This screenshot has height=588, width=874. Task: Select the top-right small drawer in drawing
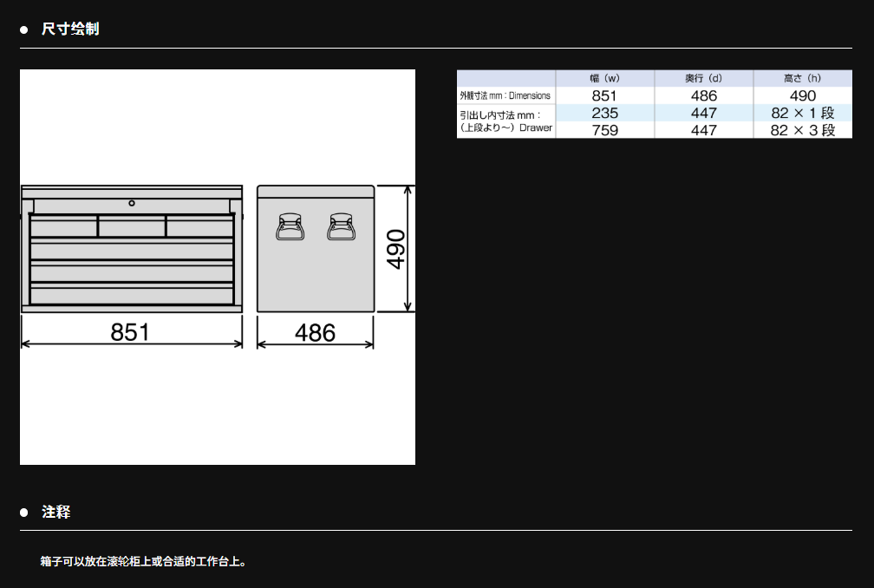click(x=200, y=227)
